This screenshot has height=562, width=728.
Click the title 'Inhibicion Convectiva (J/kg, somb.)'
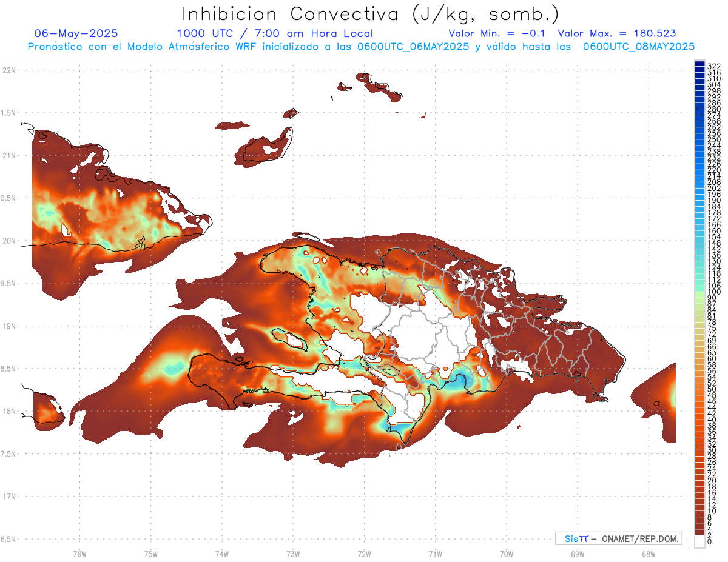point(371,14)
